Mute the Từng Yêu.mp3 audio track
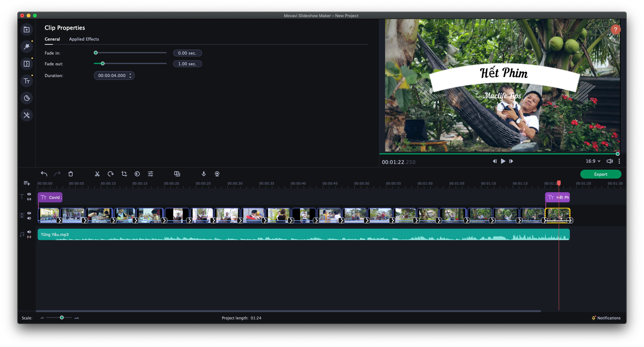Image resolution: width=644 pixels, height=347 pixels. [29, 232]
